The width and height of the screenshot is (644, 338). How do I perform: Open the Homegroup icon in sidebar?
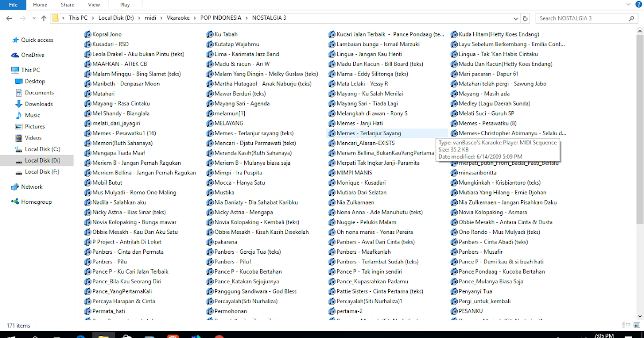point(15,202)
